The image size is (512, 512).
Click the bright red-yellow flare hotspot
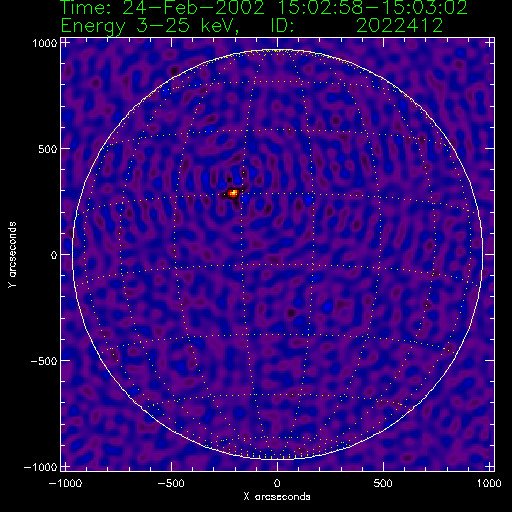pos(233,193)
